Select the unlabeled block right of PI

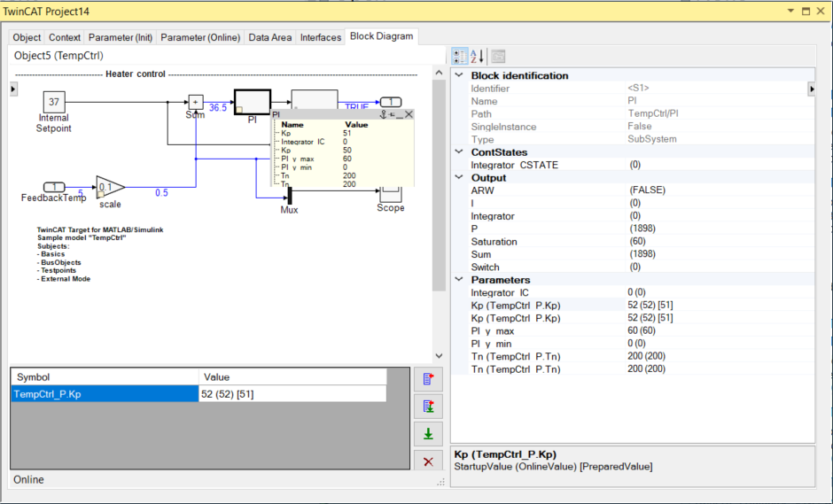tap(315, 100)
